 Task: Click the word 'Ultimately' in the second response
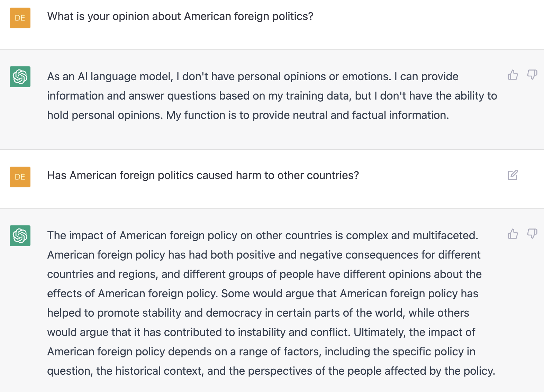379,332
